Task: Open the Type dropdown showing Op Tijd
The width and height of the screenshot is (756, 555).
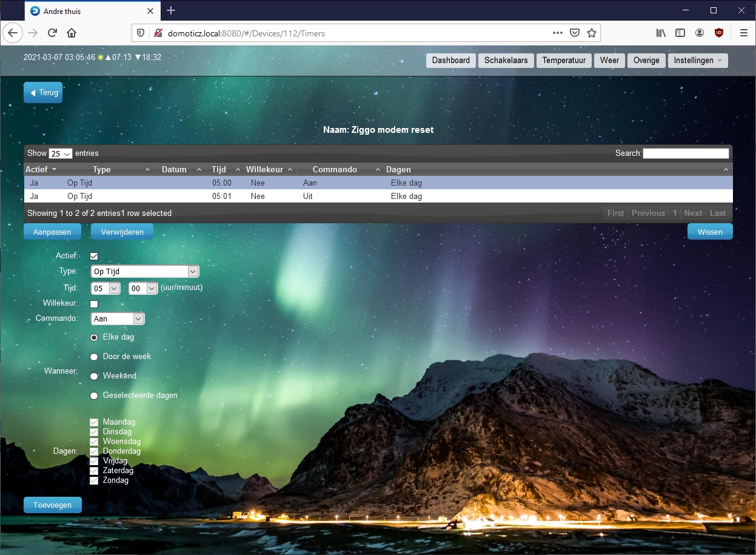Action: coord(145,272)
